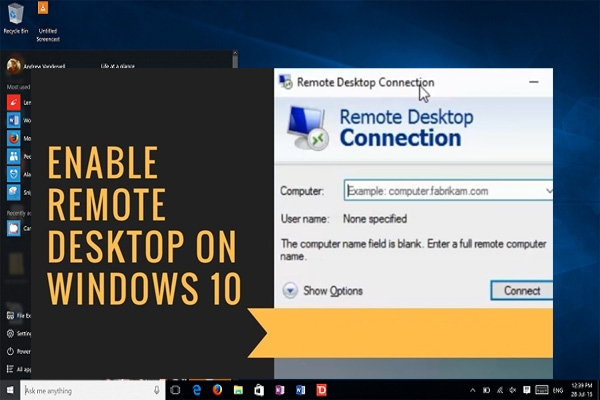Image resolution: width=600 pixels, height=400 pixels.
Task: Open the People app in Start menu
Action: click(x=13, y=156)
